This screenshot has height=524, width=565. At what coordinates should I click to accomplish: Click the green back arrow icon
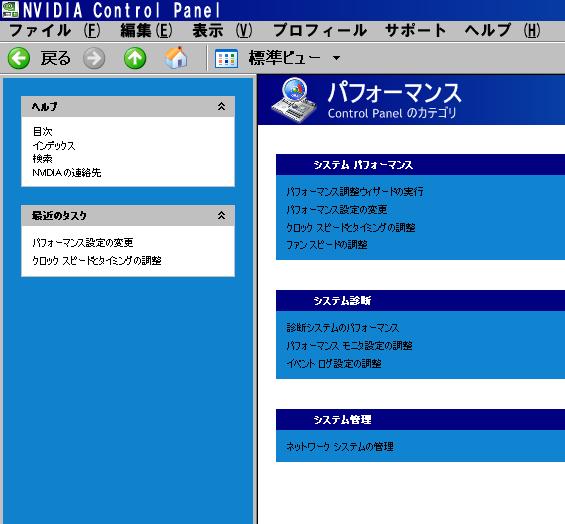point(19,58)
